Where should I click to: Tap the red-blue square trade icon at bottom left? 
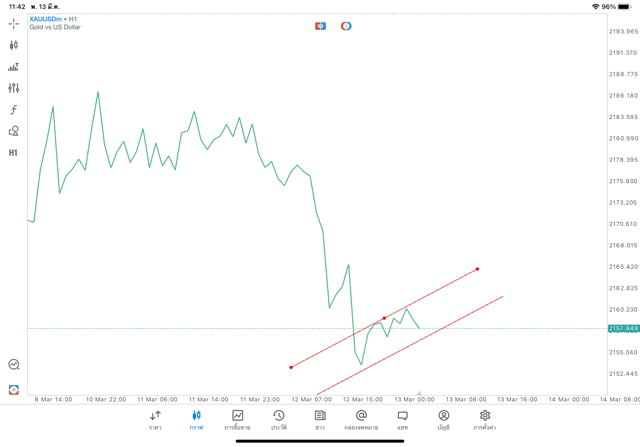point(13,389)
